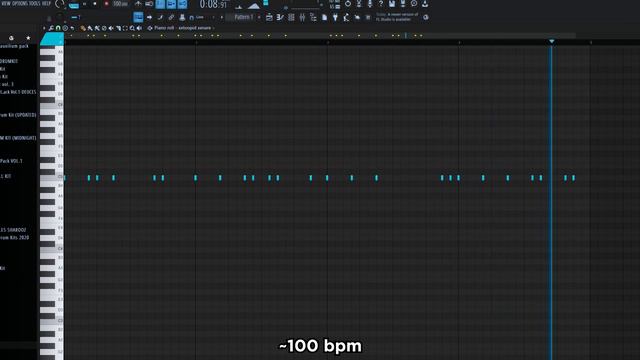
Task: Open the VIEW menu
Action: 6,4
